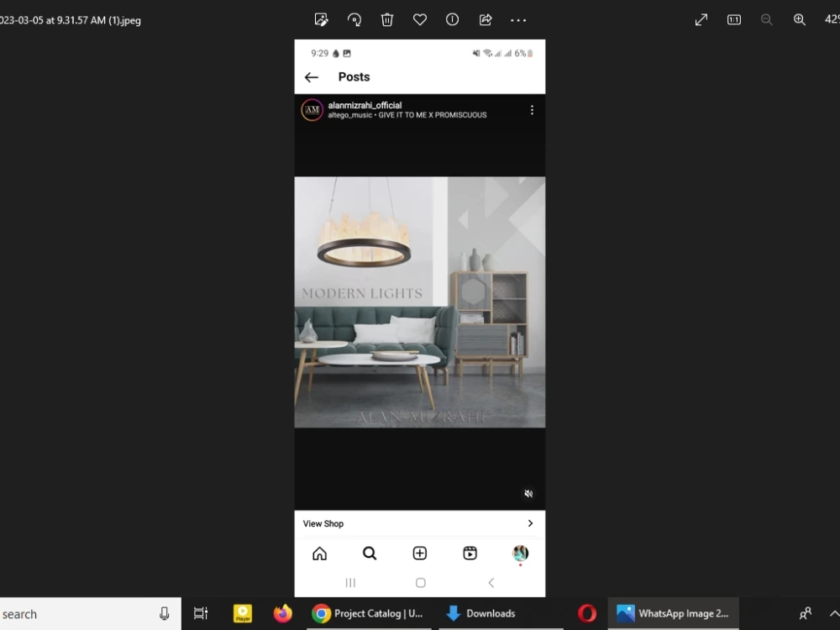Screen dimensions: 840x630
Task: Open Task View on taskbar
Action: pyautogui.click(x=201, y=613)
